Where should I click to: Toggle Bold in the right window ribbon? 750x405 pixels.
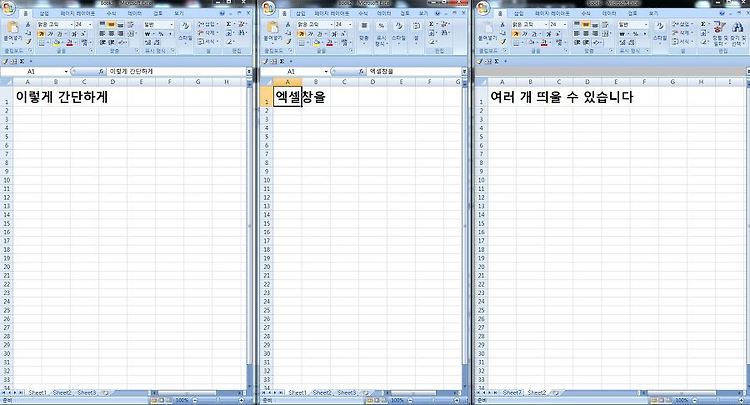coord(516,34)
